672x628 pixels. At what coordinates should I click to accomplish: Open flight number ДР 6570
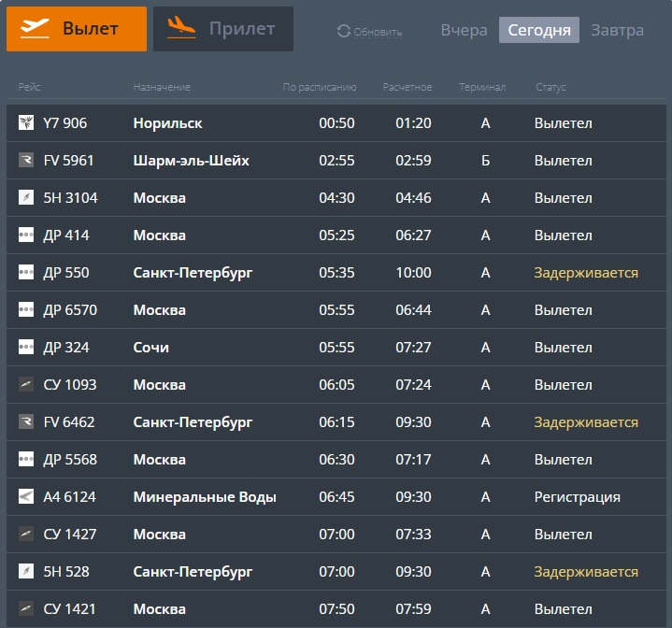(x=70, y=309)
